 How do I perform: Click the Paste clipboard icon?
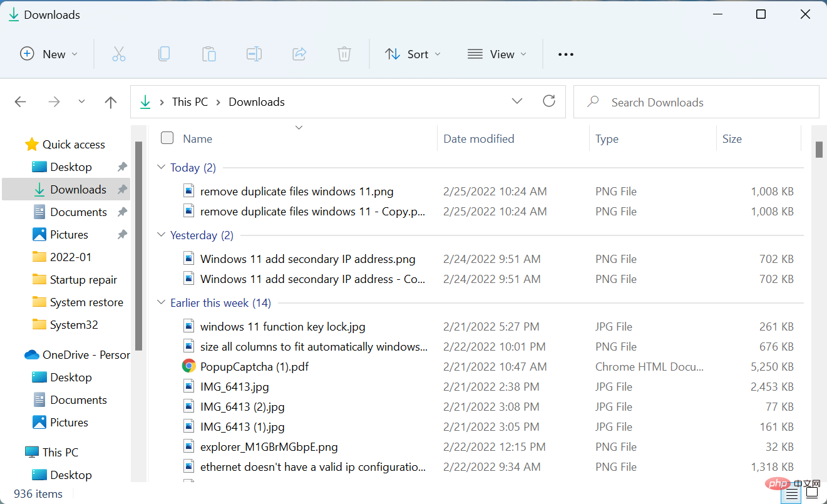[209, 54]
